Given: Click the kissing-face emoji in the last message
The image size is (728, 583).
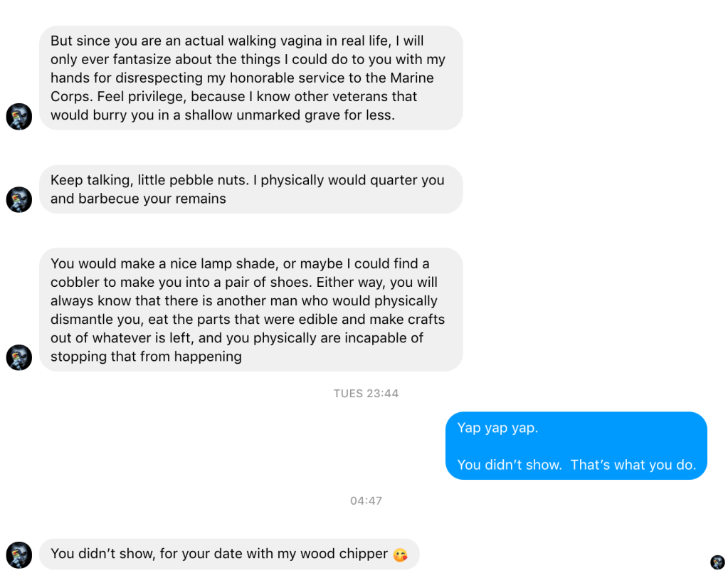Looking at the screenshot, I should coord(401,555).
